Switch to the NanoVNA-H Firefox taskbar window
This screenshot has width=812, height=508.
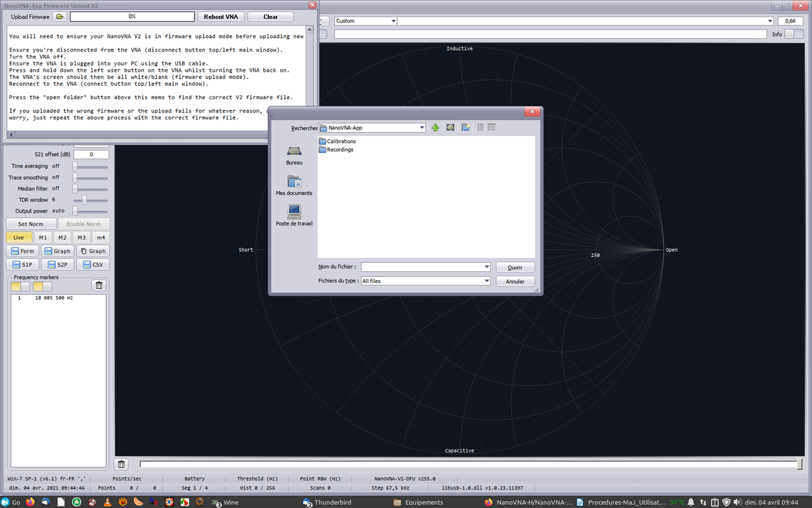click(x=528, y=502)
